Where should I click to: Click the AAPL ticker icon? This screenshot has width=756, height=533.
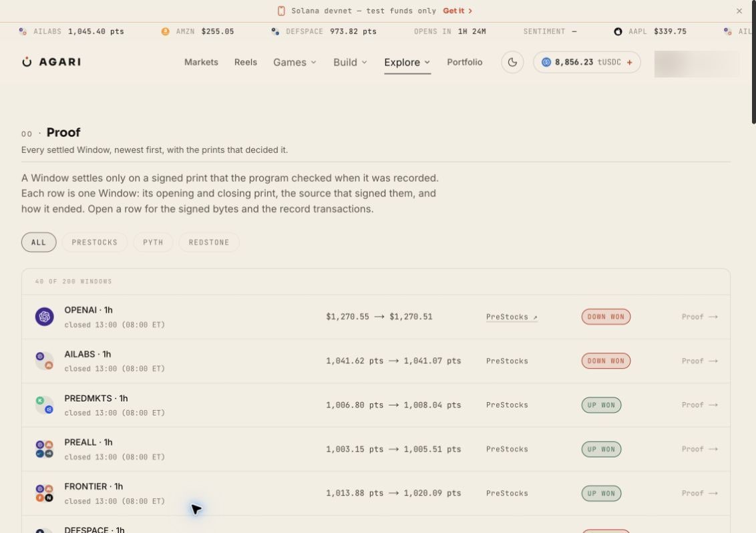[x=618, y=31]
